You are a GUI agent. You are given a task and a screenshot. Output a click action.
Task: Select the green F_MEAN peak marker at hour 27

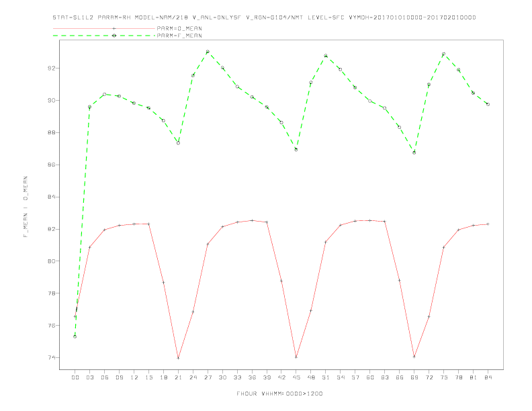click(x=208, y=52)
